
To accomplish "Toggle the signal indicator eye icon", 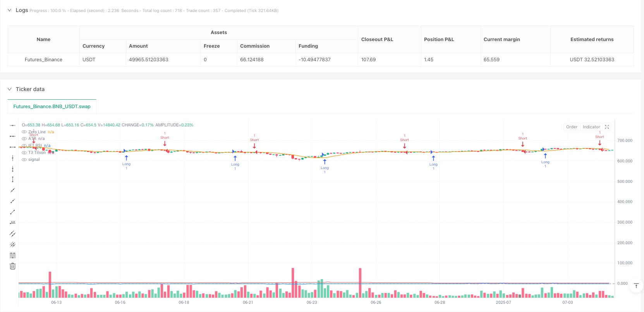I will pyautogui.click(x=24, y=159).
